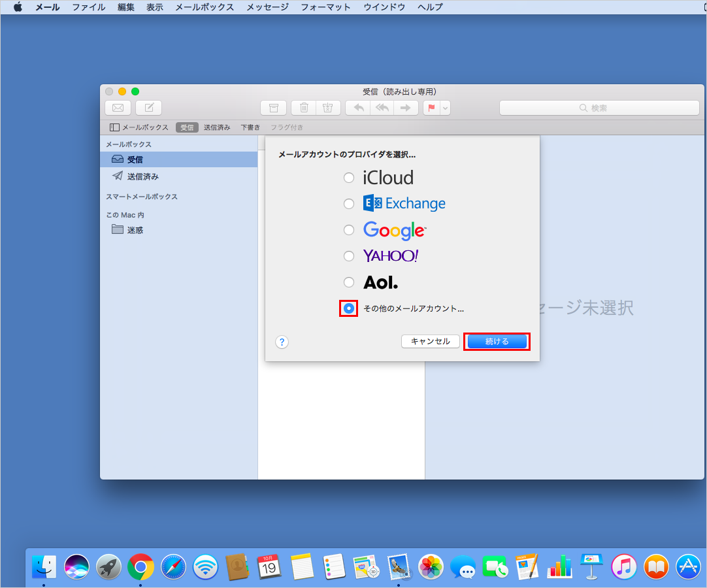Archive the message using the archive icon
Screen dimensions: 707x588
(x=274, y=107)
